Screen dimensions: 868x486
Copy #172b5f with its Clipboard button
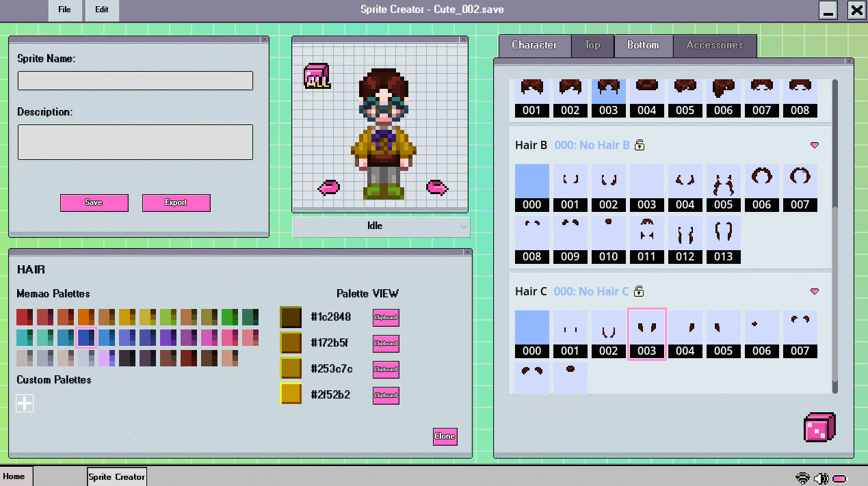[x=386, y=344]
